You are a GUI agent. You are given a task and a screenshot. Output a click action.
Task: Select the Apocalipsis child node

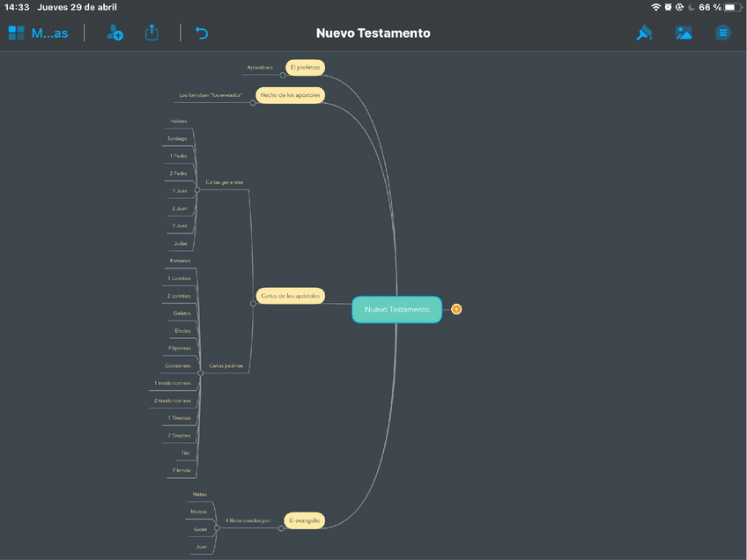(260, 67)
